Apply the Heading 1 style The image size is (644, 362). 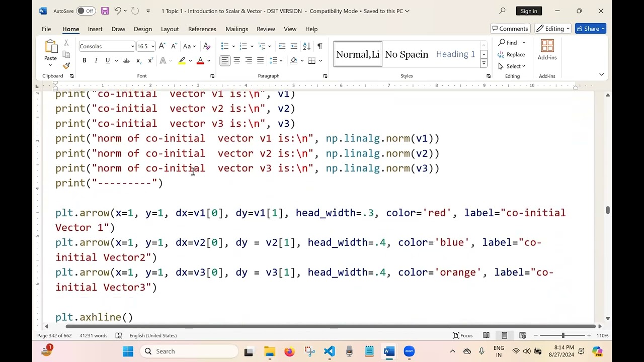pyautogui.click(x=455, y=54)
